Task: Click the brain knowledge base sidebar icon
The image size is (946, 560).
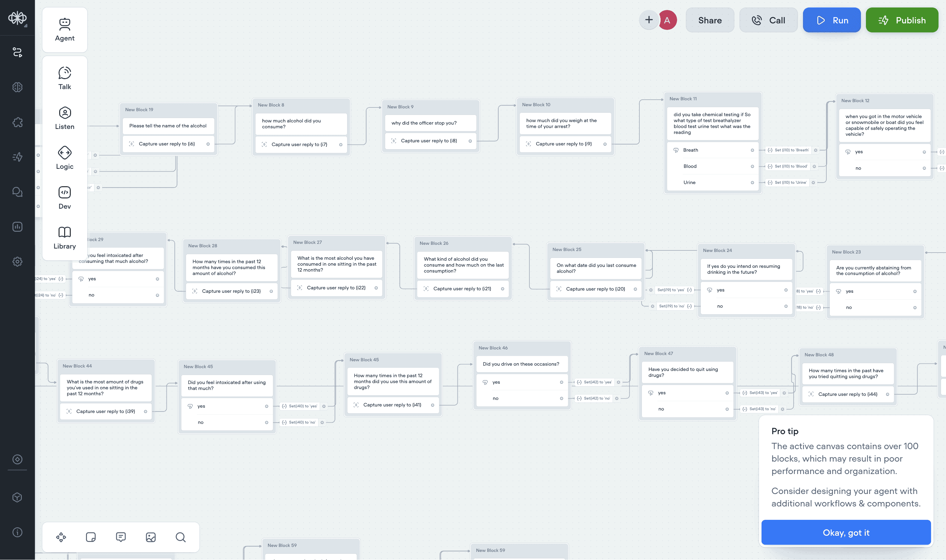Action: pos(17,87)
